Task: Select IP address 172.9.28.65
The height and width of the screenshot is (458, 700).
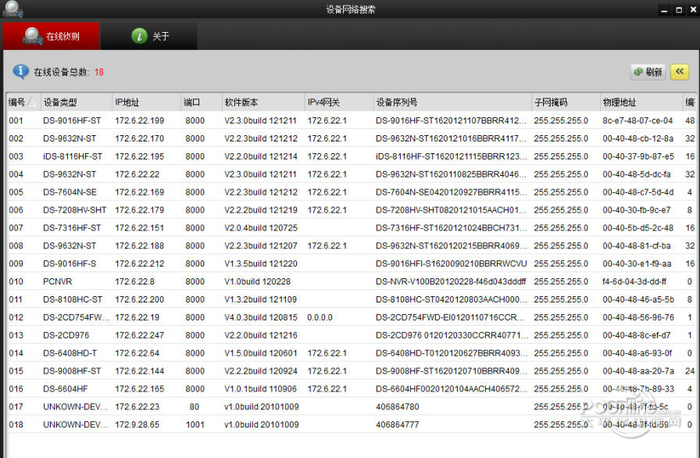Action: click(137, 424)
